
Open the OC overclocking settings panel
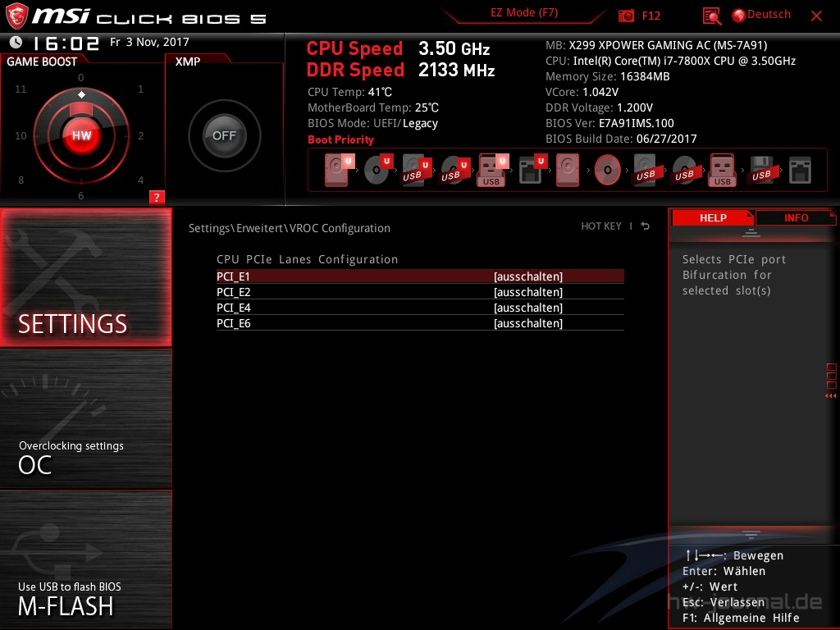[85, 419]
